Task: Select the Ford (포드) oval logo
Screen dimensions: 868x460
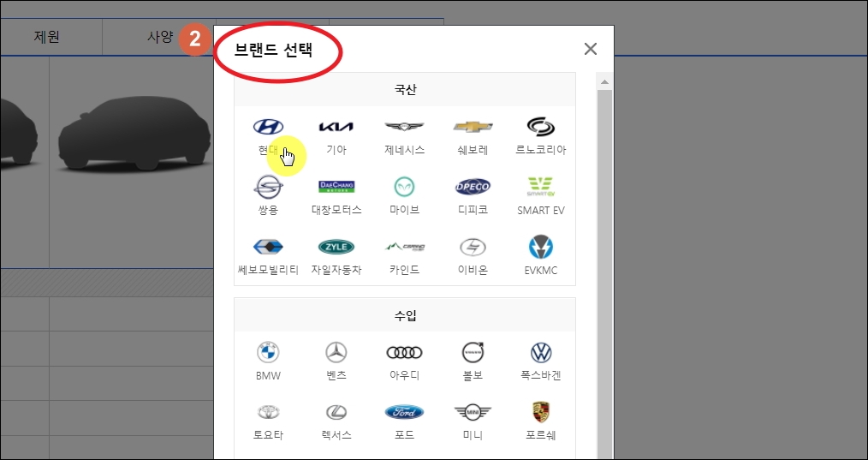Action: pos(404,412)
